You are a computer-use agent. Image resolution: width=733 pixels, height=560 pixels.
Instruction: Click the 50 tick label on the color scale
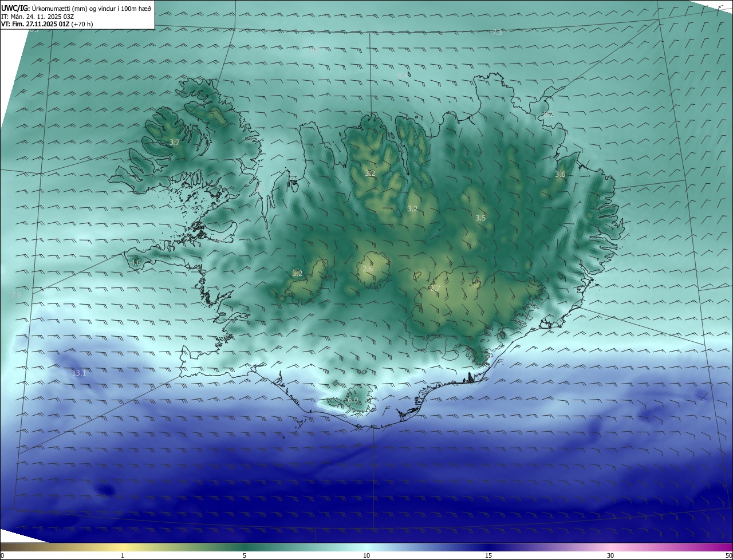(x=728, y=555)
